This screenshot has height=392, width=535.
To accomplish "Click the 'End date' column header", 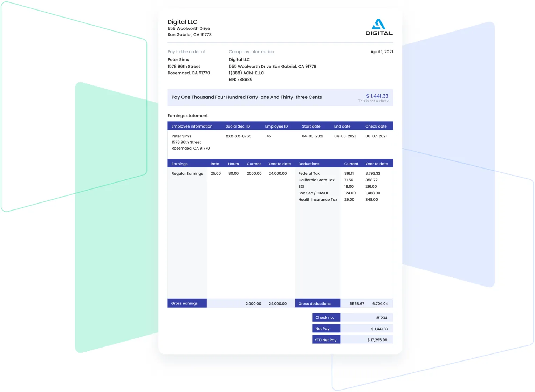I will coord(342,126).
